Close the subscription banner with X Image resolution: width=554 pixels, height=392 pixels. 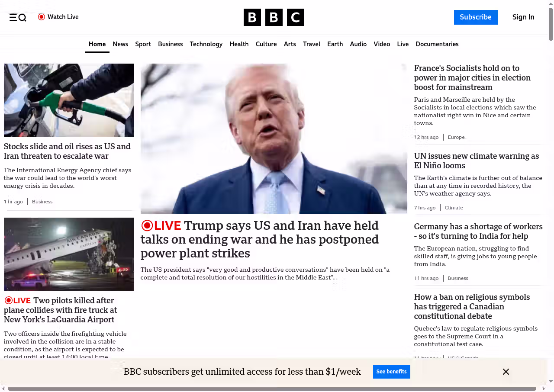pos(506,372)
